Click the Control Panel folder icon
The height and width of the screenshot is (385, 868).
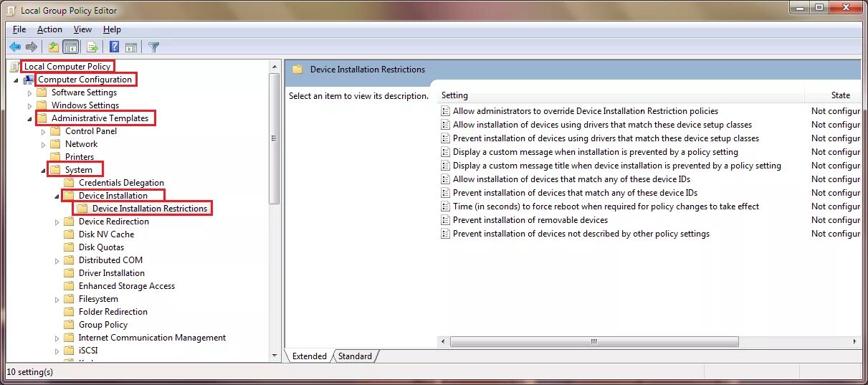[x=55, y=131]
